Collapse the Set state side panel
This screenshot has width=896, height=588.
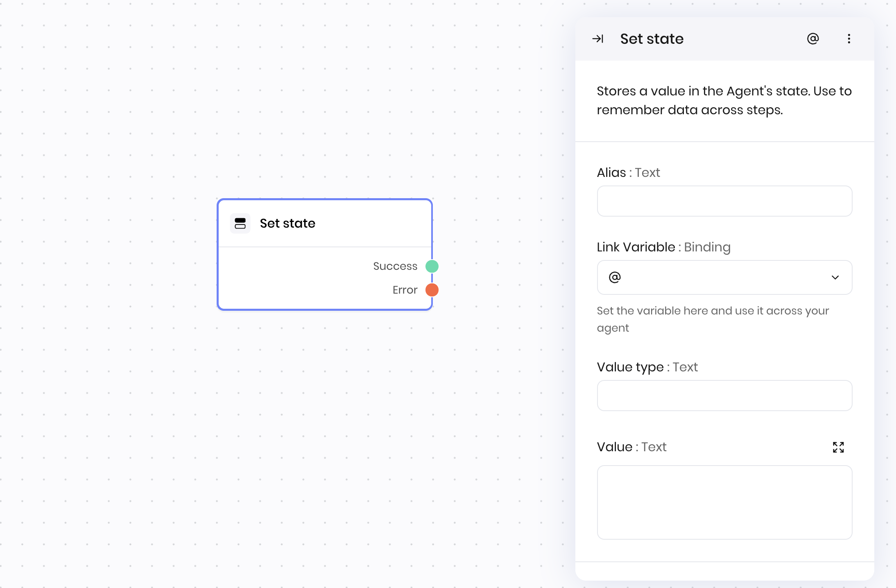coord(598,39)
